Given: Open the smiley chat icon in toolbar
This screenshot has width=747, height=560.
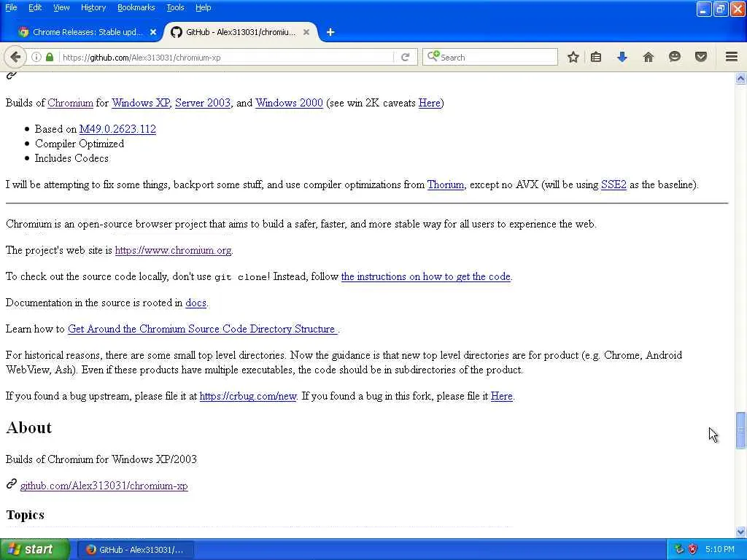Looking at the screenshot, I should [674, 57].
